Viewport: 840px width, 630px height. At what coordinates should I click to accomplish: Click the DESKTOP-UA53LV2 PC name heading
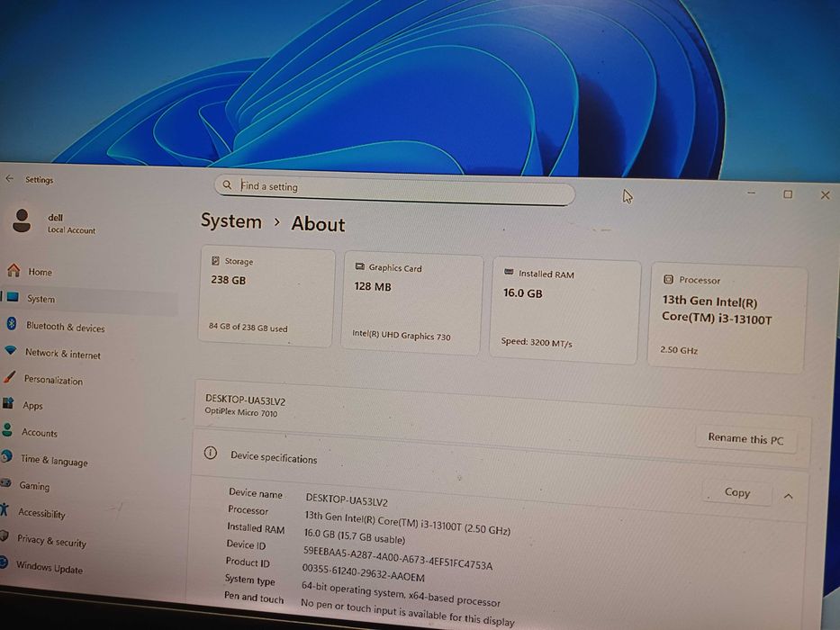[x=246, y=400]
